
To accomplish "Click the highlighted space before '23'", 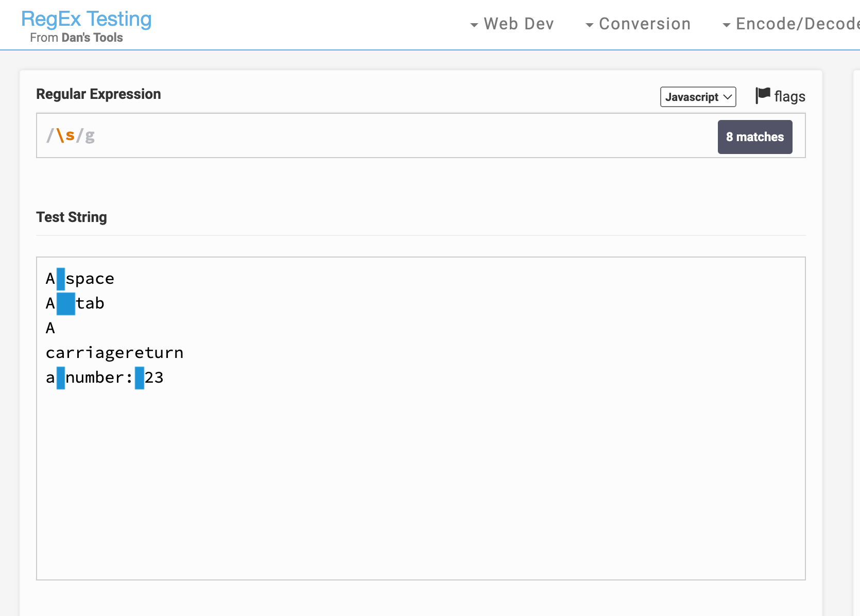I will tap(140, 378).
